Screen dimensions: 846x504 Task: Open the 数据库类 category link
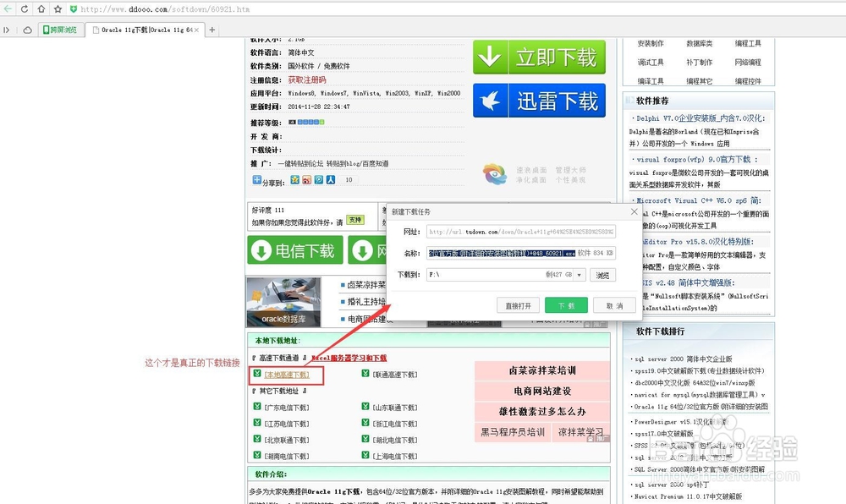tap(700, 44)
